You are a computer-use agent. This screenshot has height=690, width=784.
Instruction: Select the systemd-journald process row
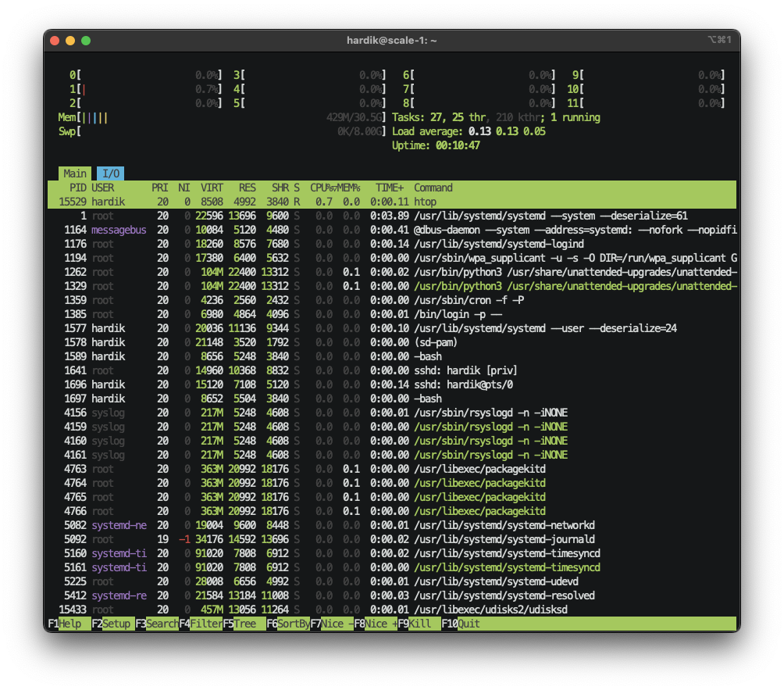tap(392, 539)
